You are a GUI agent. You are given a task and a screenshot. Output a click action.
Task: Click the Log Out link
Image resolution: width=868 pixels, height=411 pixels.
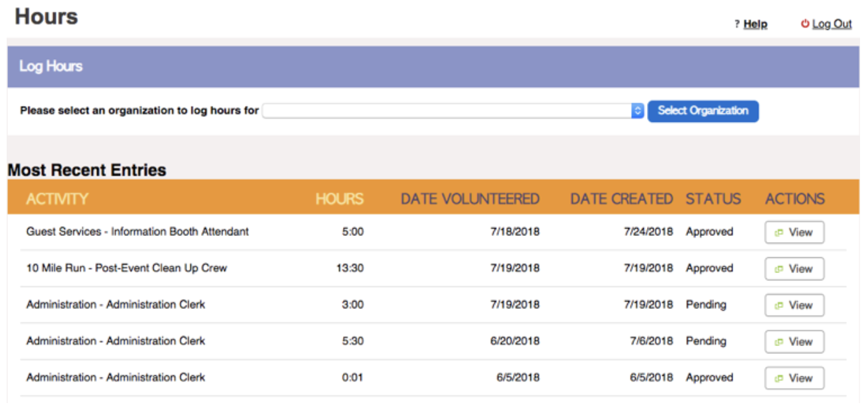click(832, 25)
